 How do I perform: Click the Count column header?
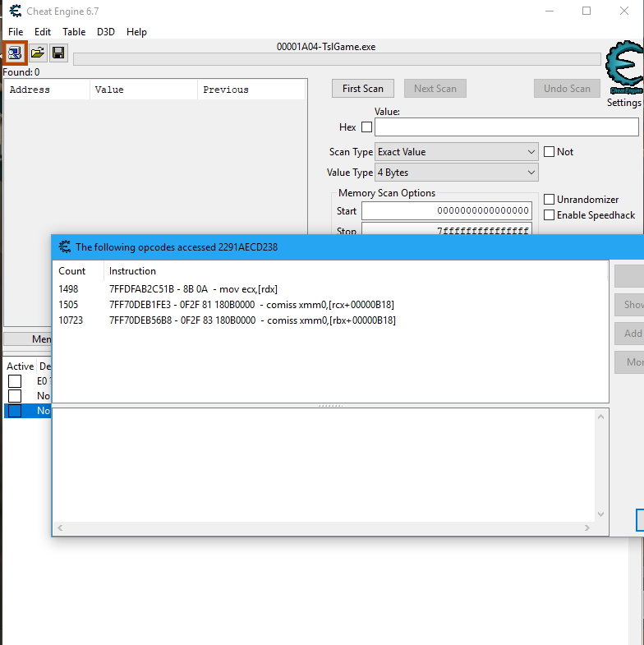78,271
